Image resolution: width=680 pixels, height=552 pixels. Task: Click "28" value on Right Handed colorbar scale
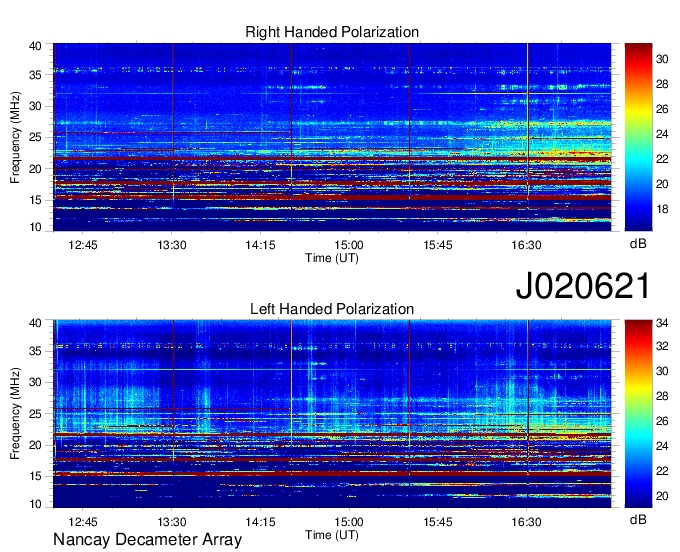662,84
